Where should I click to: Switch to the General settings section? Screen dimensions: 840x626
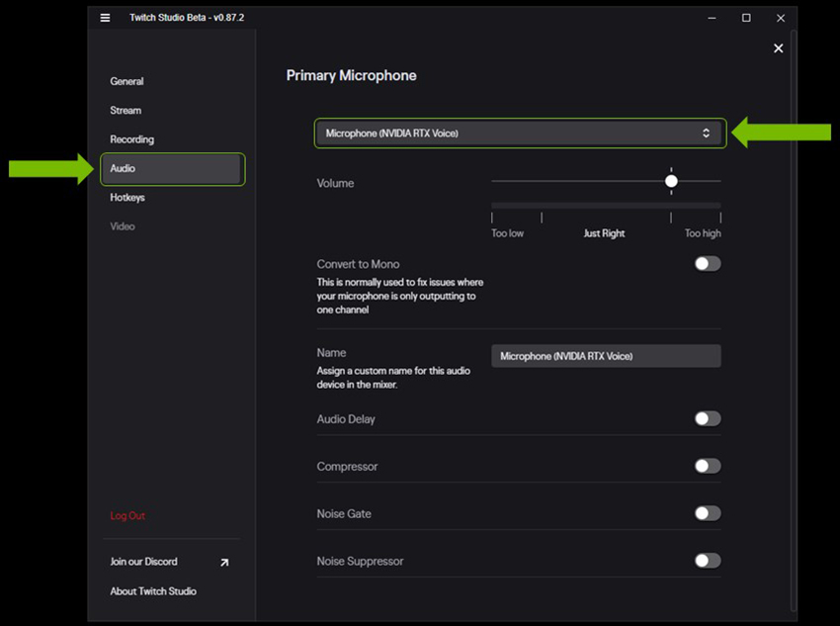click(128, 81)
